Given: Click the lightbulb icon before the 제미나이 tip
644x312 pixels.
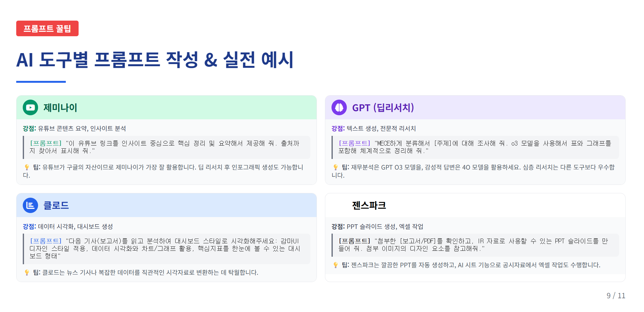Looking at the screenshot, I should click(27, 167).
